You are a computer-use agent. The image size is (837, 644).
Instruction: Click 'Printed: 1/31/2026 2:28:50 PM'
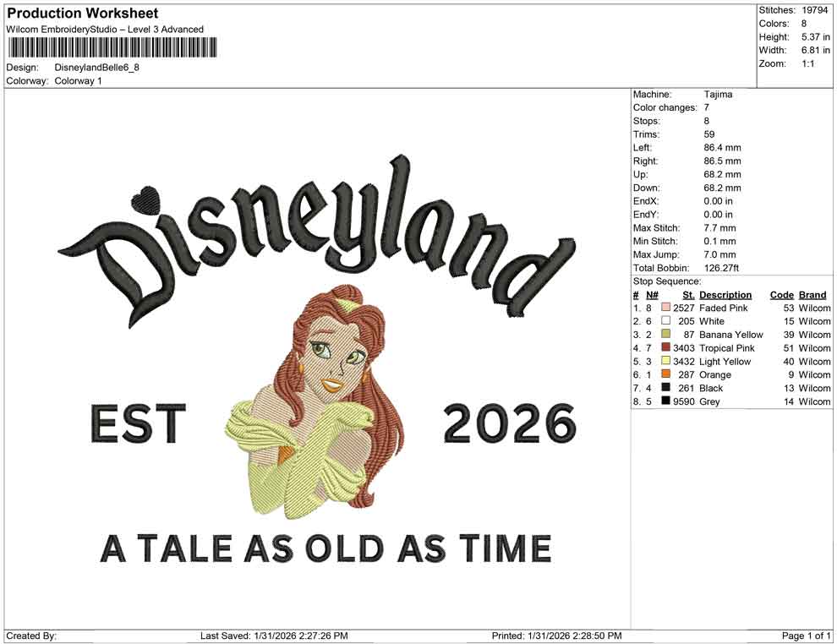[557, 636]
